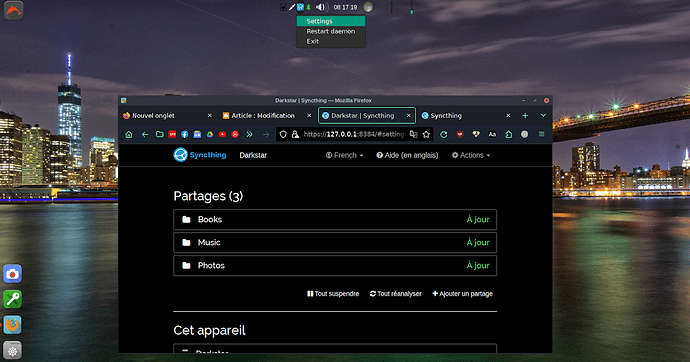Screen dimensions: 690x362
Task: Click the tracking protection shield icon
Action: pyautogui.click(x=283, y=135)
